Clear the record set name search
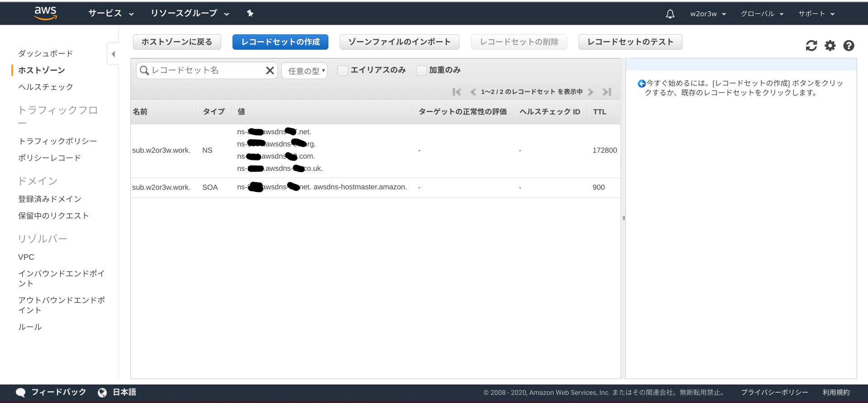This screenshot has width=868, height=403. pos(270,70)
